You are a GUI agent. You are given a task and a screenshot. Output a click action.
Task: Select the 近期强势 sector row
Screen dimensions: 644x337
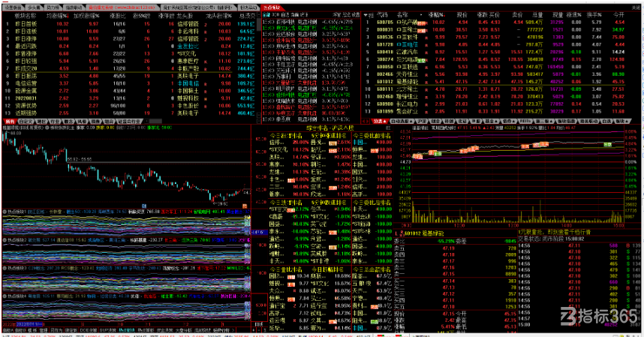tap(130, 113)
